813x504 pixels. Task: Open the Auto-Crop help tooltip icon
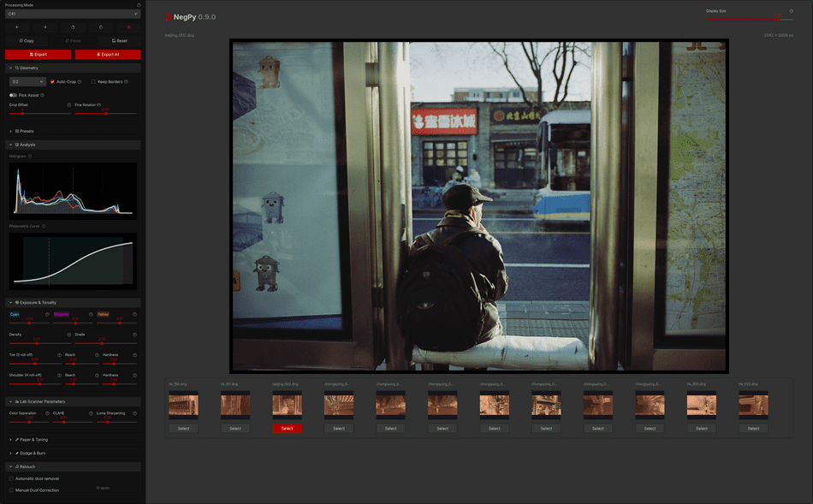point(80,82)
